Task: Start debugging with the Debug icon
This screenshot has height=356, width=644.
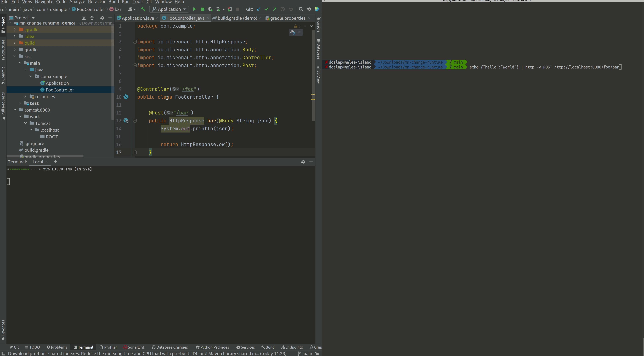Action: coord(202,9)
